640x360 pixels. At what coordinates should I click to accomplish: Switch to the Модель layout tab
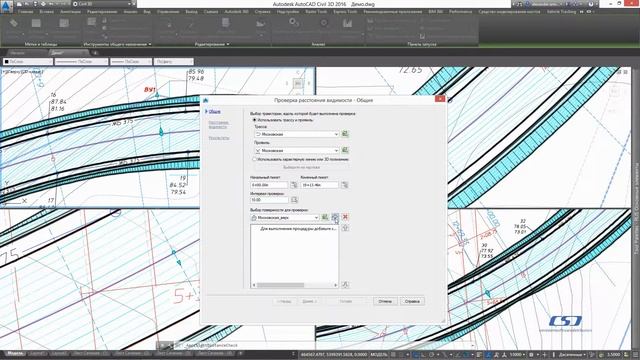click(15, 353)
